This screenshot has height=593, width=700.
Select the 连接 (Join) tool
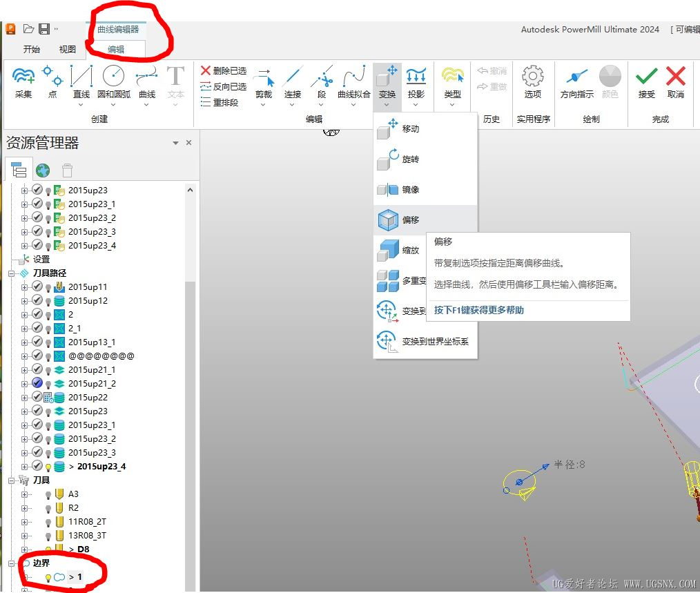pos(293,83)
